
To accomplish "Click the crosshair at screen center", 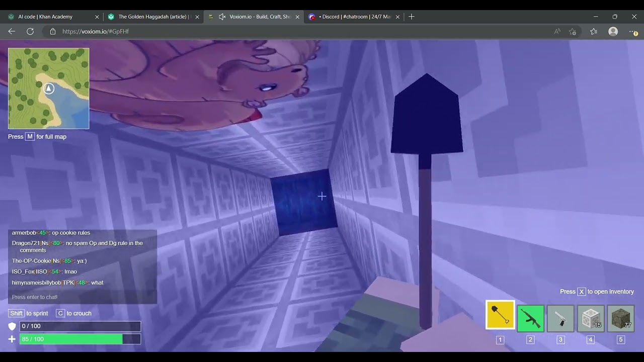I will [322, 196].
